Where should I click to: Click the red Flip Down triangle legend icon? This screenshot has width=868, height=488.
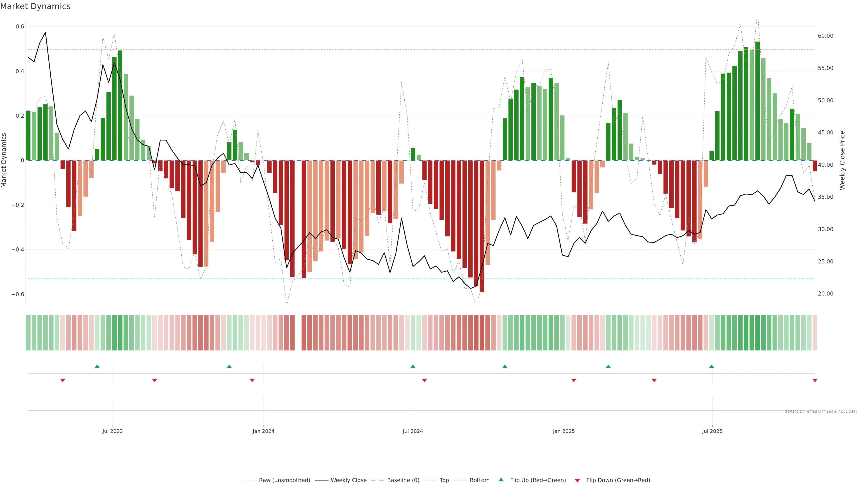pyautogui.click(x=577, y=480)
